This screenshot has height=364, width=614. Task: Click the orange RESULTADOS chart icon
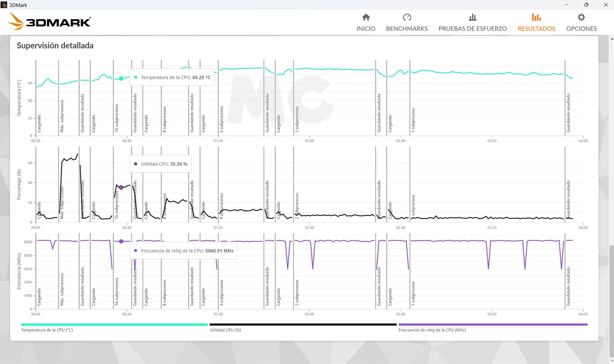tap(536, 18)
